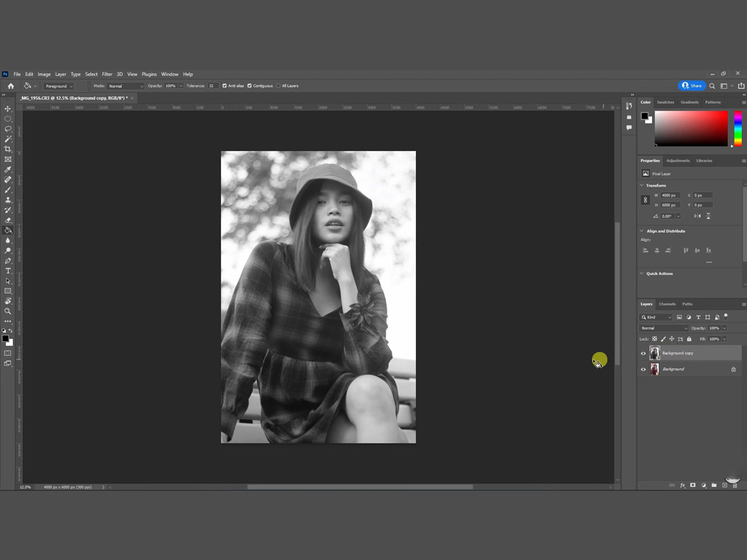This screenshot has height=560, width=747.
Task: Enable the All Layers checkbox
Action: [x=279, y=86]
